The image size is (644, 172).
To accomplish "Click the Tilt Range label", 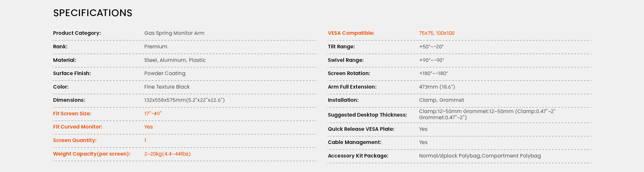I will [x=341, y=47].
